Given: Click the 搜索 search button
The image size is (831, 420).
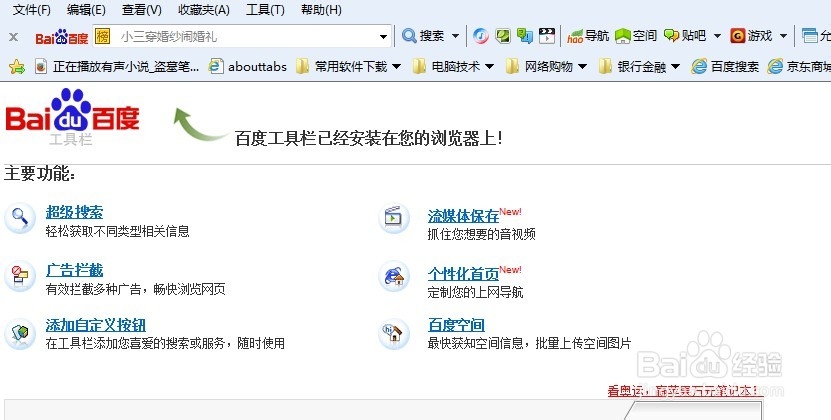Looking at the screenshot, I should click(423, 36).
